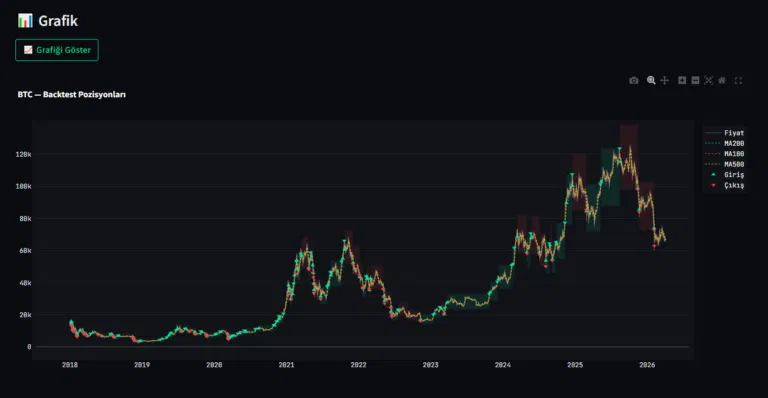The height and width of the screenshot is (398, 768).
Task: Hide the MA500 trace in legend
Action: (725, 164)
